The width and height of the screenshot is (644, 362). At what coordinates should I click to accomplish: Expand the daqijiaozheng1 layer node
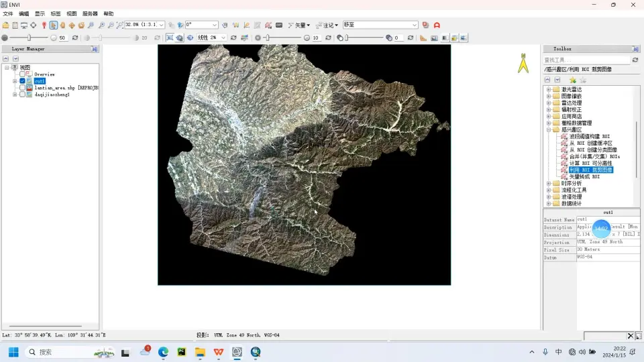tap(15, 95)
